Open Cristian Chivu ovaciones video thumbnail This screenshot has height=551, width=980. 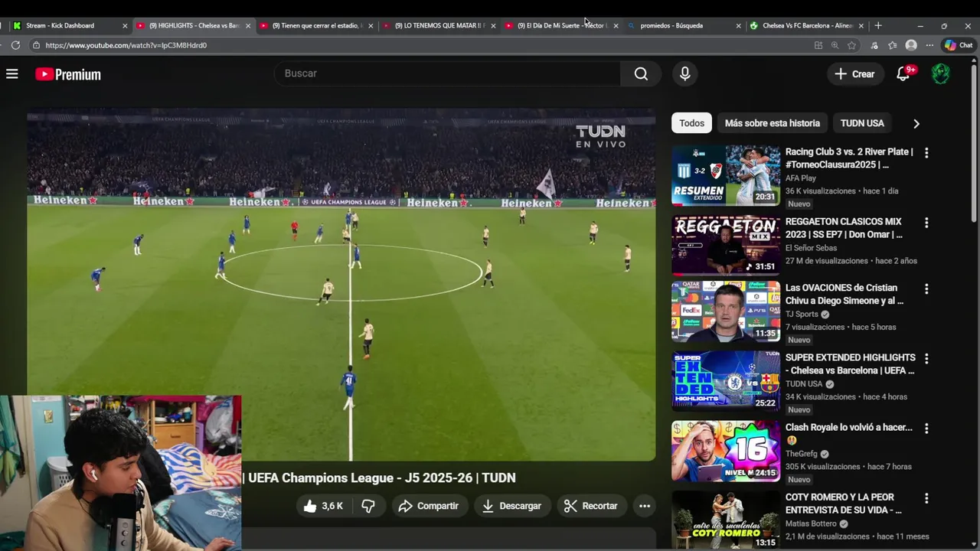[x=726, y=311]
